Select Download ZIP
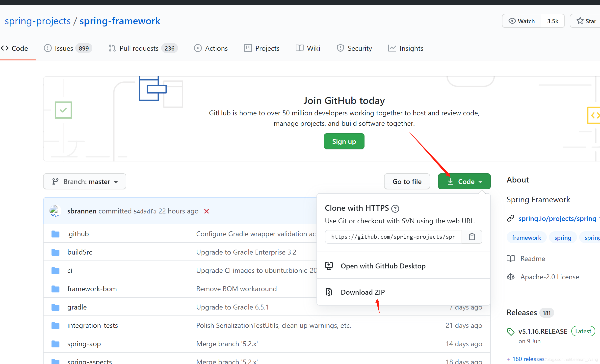 click(403, 292)
